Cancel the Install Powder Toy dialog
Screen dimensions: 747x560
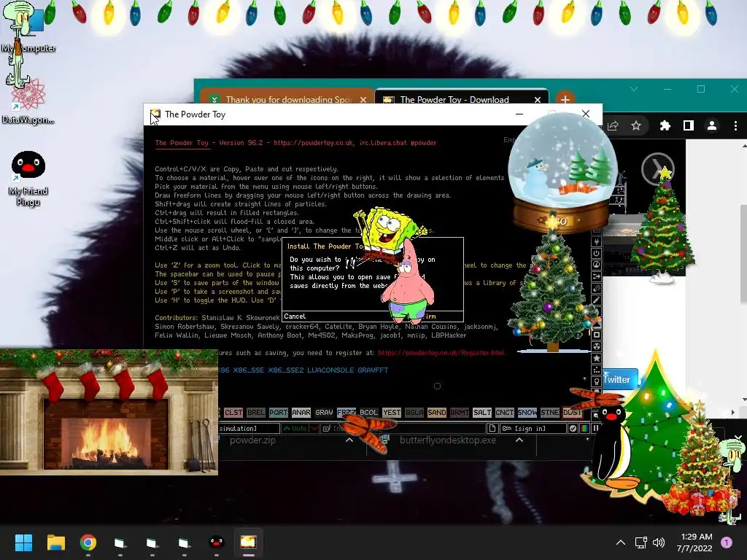pos(295,316)
